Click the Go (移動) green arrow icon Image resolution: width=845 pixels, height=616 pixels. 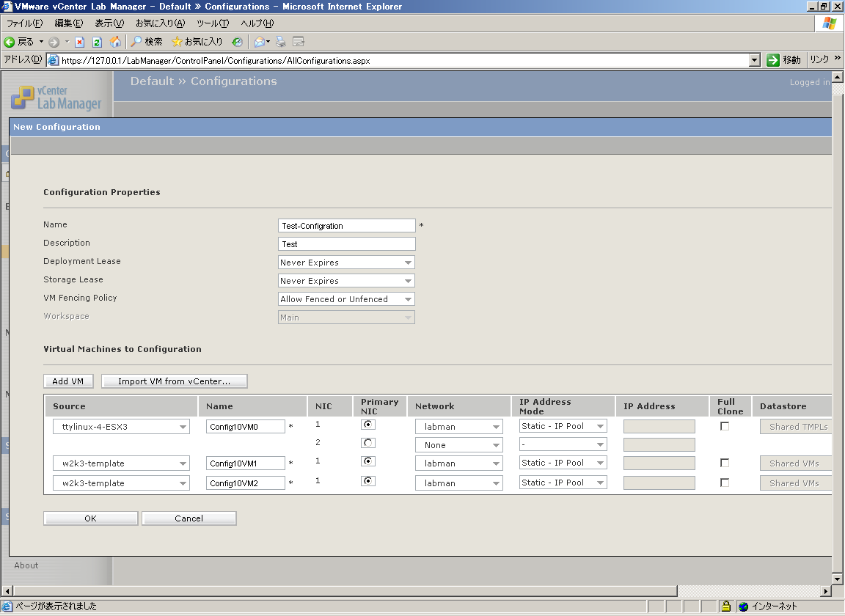(773, 60)
